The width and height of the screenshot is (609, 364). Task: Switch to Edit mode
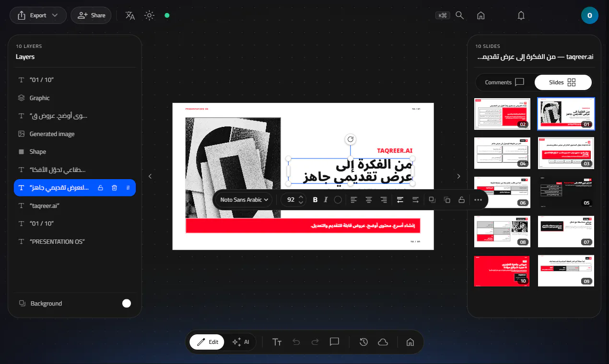pyautogui.click(x=207, y=342)
